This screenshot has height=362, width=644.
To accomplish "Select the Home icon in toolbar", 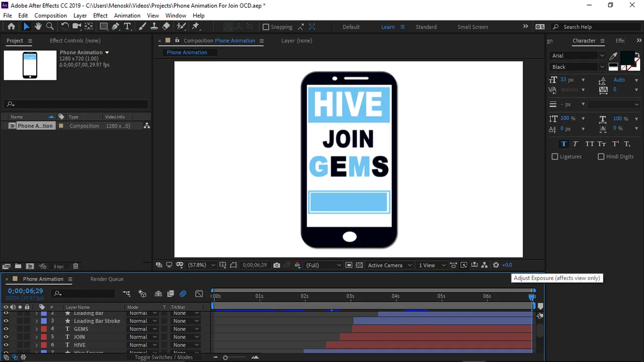I will pos(11,27).
